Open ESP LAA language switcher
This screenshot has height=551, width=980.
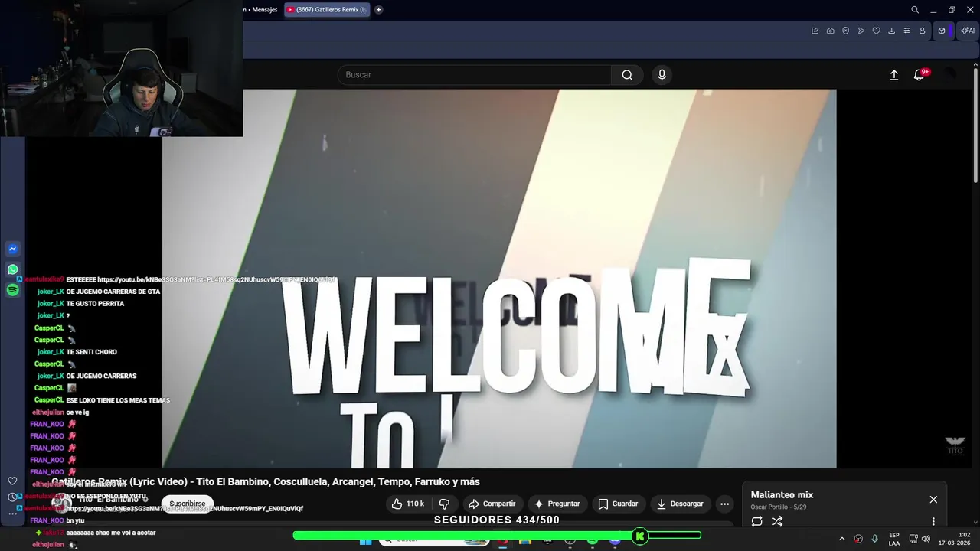tap(894, 539)
